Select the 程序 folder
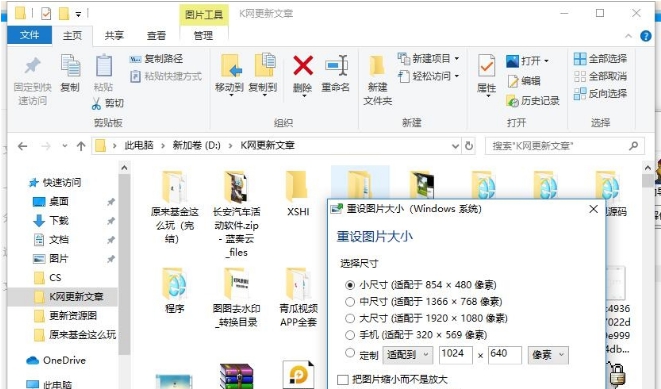This screenshot has width=661, height=389. [174, 291]
